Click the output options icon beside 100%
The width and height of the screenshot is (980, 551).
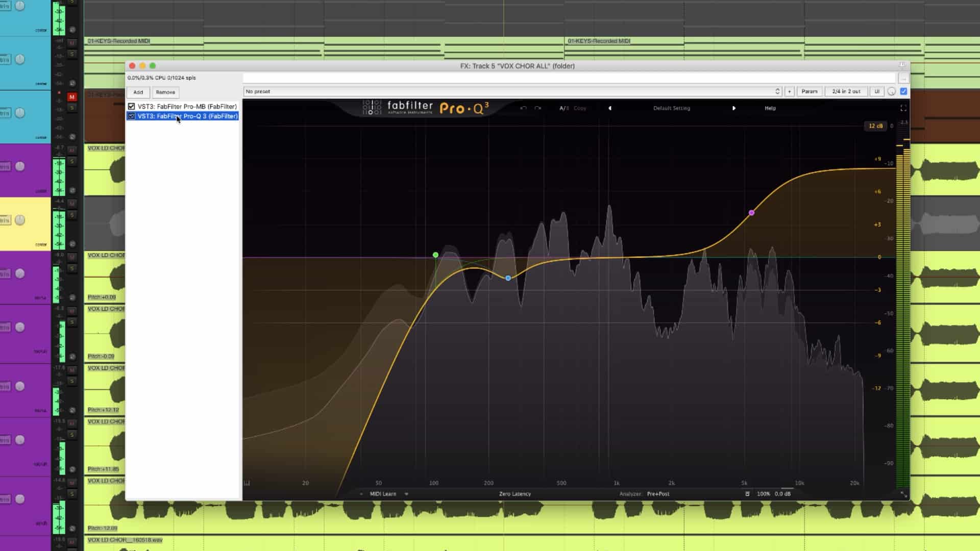747,494
